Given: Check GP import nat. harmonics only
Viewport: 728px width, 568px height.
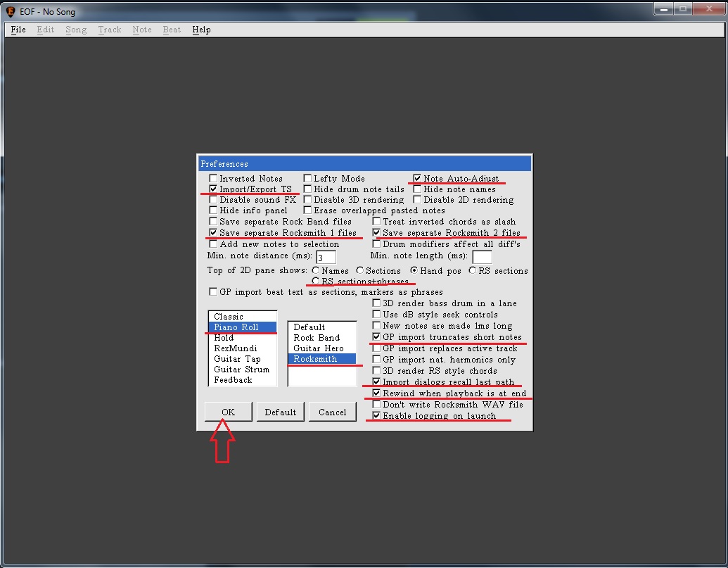Looking at the screenshot, I should point(376,360).
